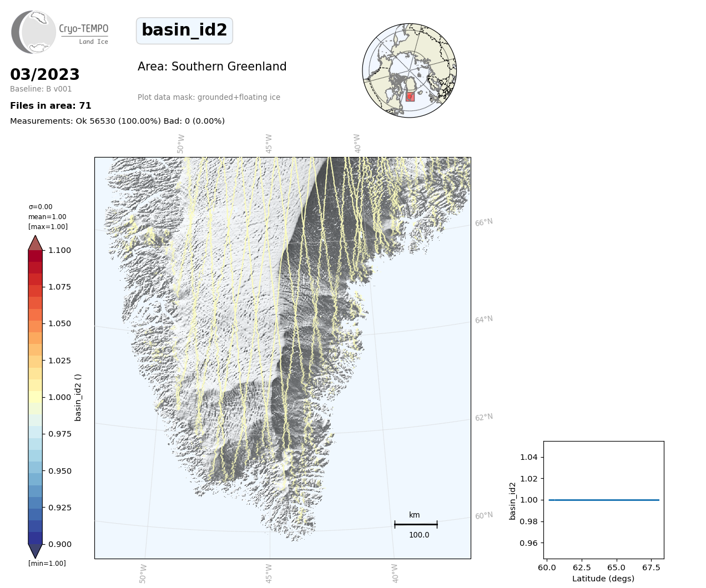Screen dimensions: 706x588
Task: Click the 'σ=0.00' statistic
Action: (41, 207)
